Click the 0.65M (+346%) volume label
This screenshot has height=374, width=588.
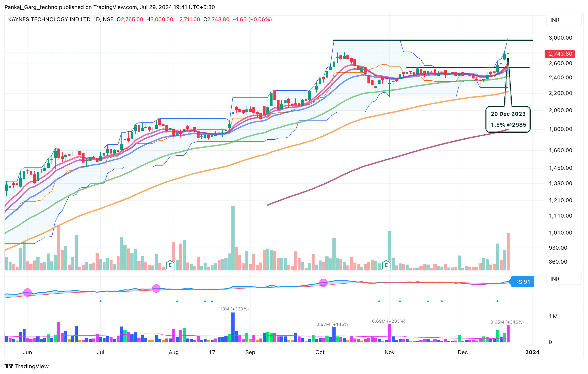coord(507,322)
